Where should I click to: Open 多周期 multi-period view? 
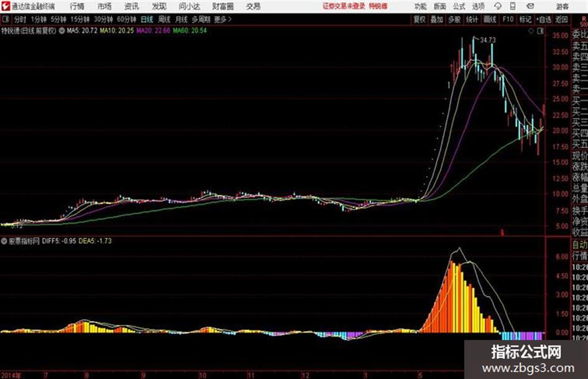(x=201, y=19)
